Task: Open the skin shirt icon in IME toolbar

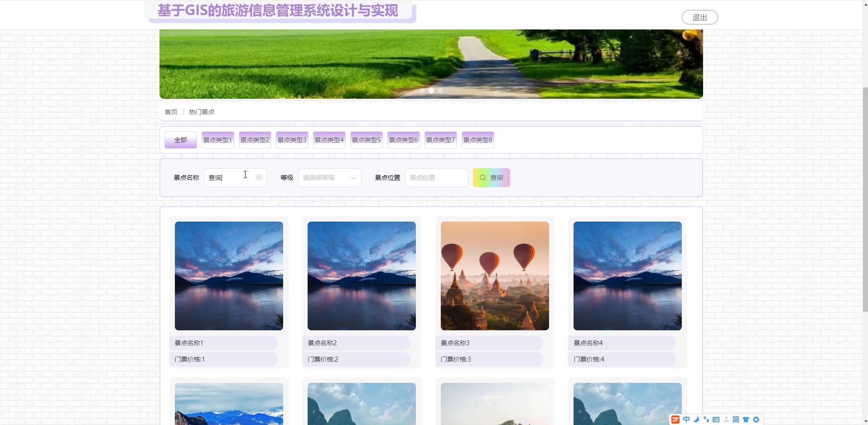Action: 746,420
